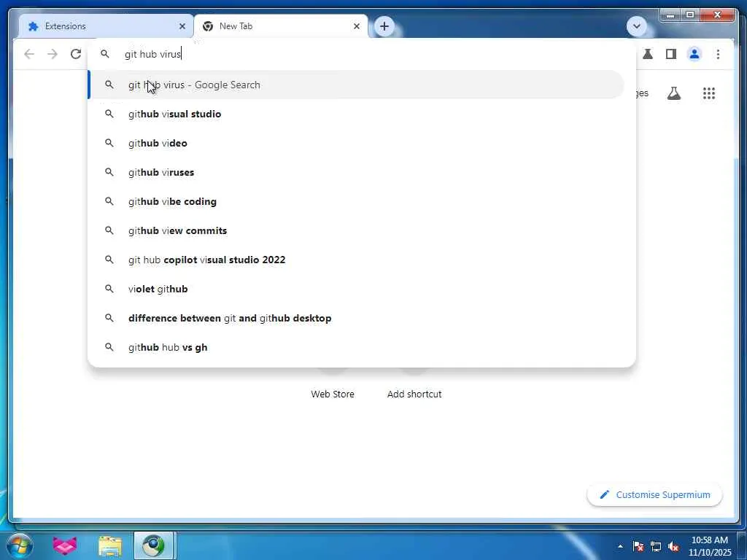Close the Extensions tab
Image resolution: width=747 pixels, height=560 pixels.
click(x=182, y=26)
